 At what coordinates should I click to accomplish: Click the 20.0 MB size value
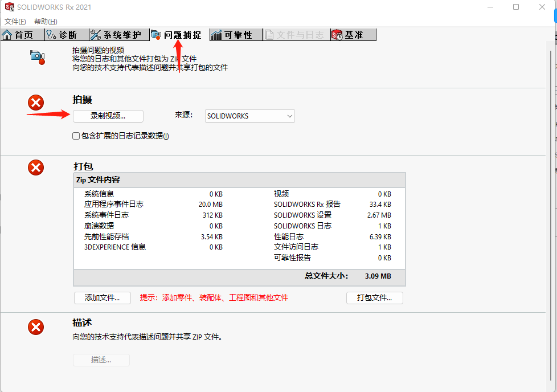[211, 205]
